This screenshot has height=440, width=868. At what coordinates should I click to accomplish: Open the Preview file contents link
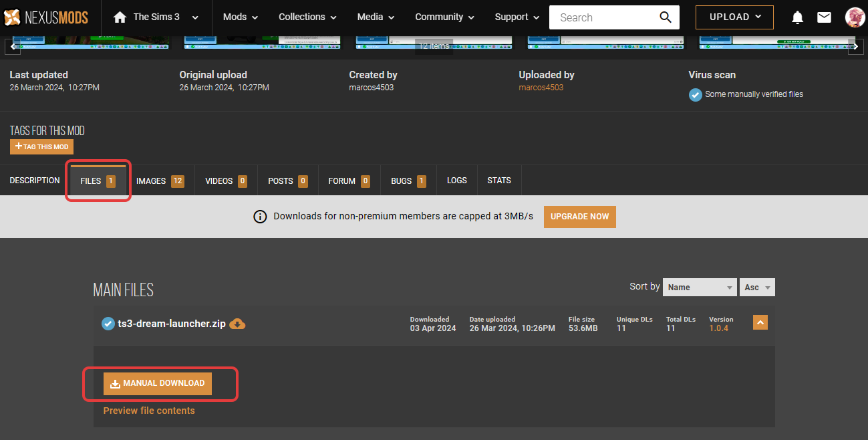[x=149, y=411]
